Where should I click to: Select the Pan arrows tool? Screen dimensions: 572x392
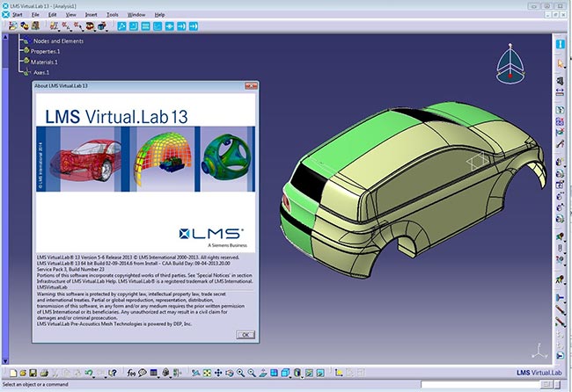coord(218,373)
